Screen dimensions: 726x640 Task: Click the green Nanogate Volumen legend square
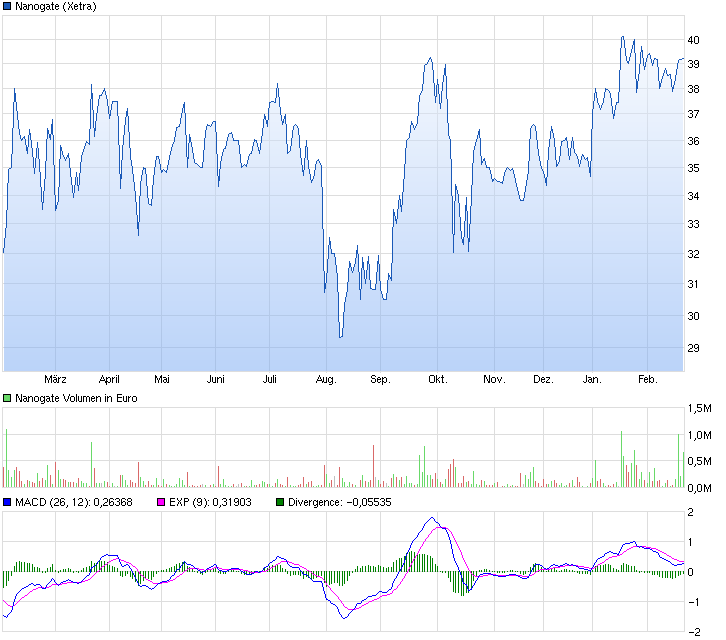coord(7,398)
